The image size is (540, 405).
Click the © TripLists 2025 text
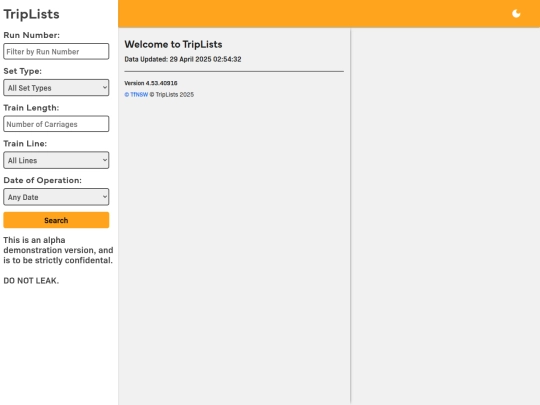172,94
